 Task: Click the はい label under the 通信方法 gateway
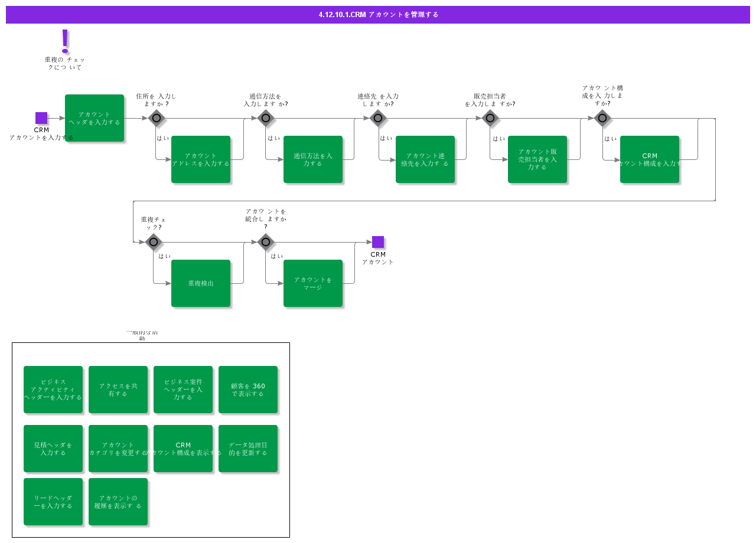point(274,138)
